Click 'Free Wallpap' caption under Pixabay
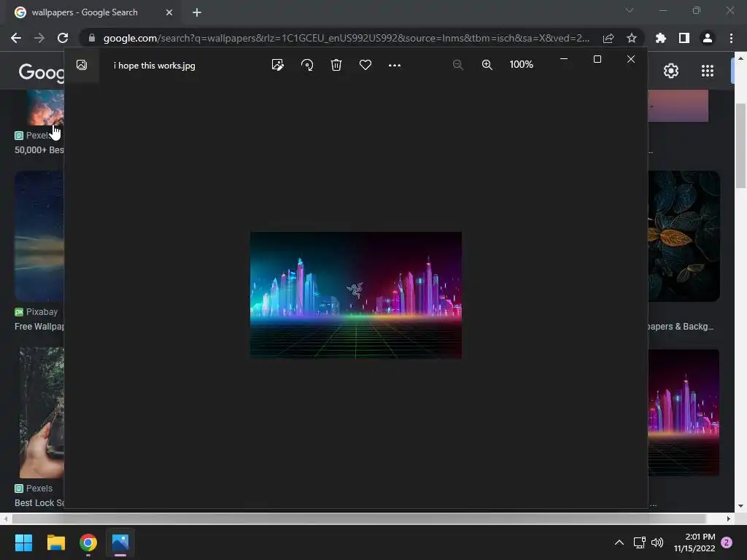 click(39, 326)
